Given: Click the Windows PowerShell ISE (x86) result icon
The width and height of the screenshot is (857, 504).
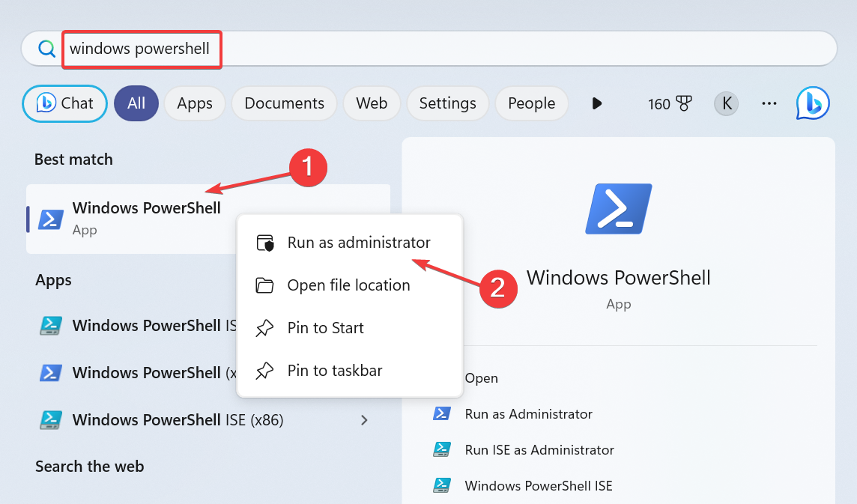Looking at the screenshot, I should point(51,419).
